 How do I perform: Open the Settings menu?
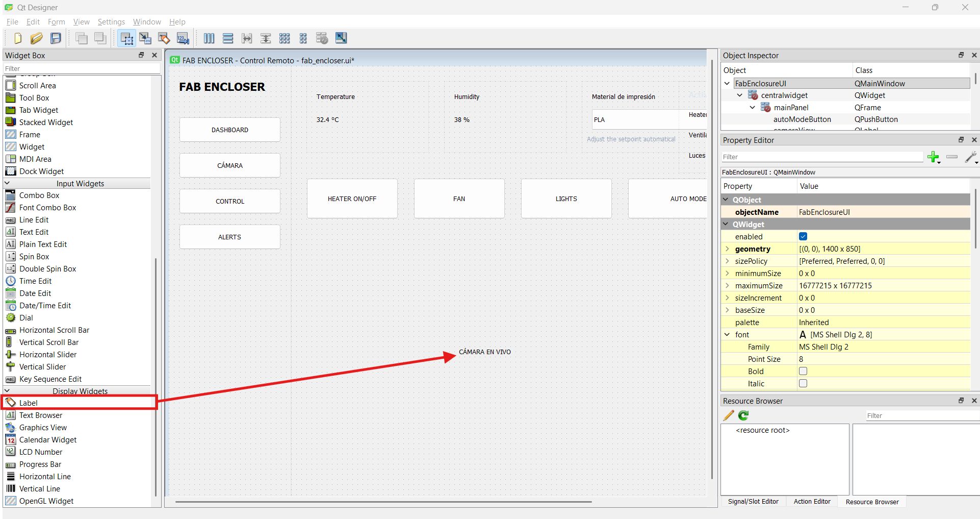click(x=111, y=22)
